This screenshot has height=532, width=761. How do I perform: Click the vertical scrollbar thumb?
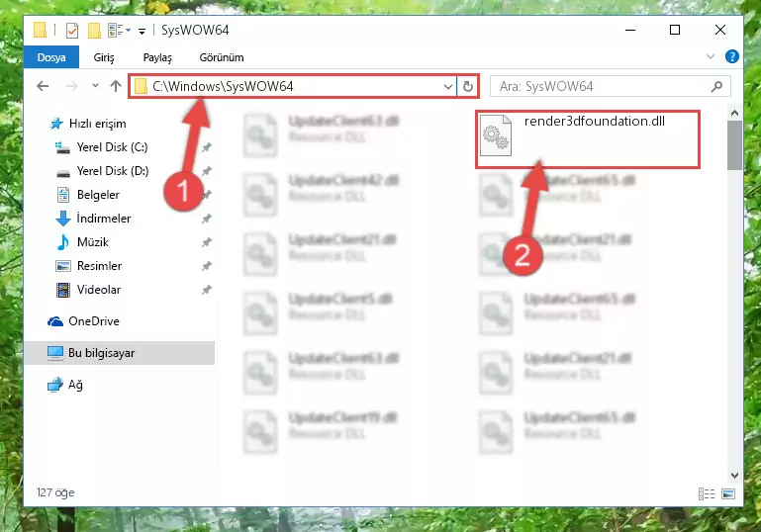(x=735, y=145)
